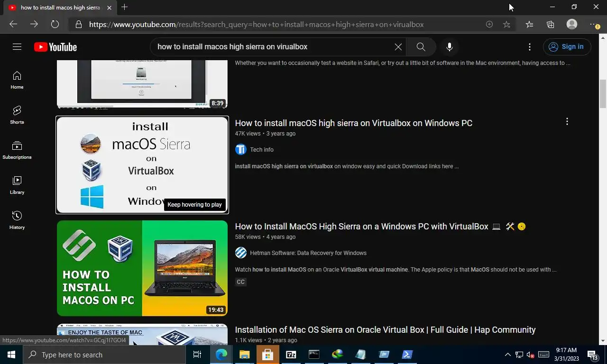Reload the page with refresh button
Screen dimensions: 607x364
coord(55,24)
